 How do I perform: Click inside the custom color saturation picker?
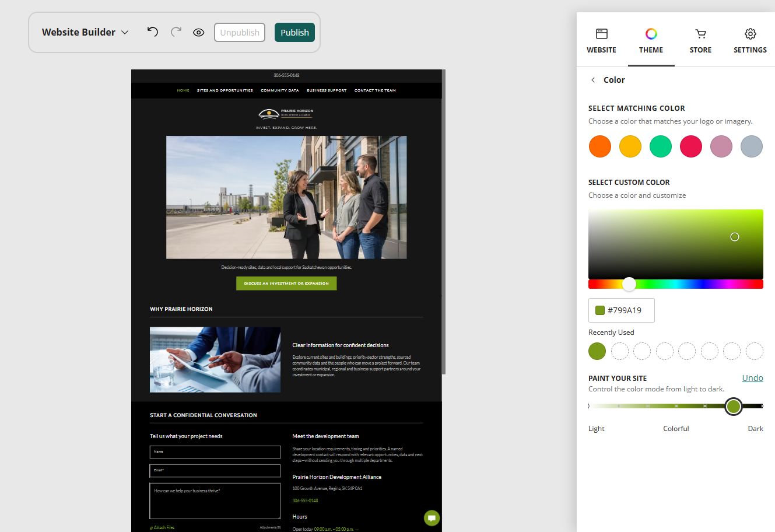click(676, 244)
